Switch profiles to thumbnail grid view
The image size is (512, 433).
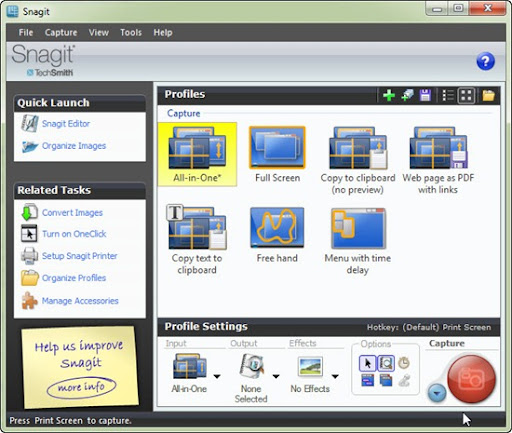[466, 95]
